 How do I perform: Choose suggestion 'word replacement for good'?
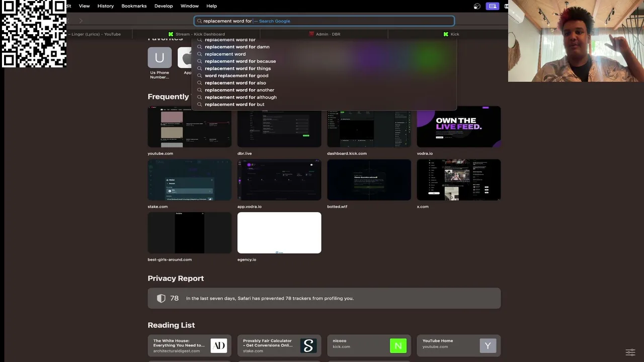point(325,75)
